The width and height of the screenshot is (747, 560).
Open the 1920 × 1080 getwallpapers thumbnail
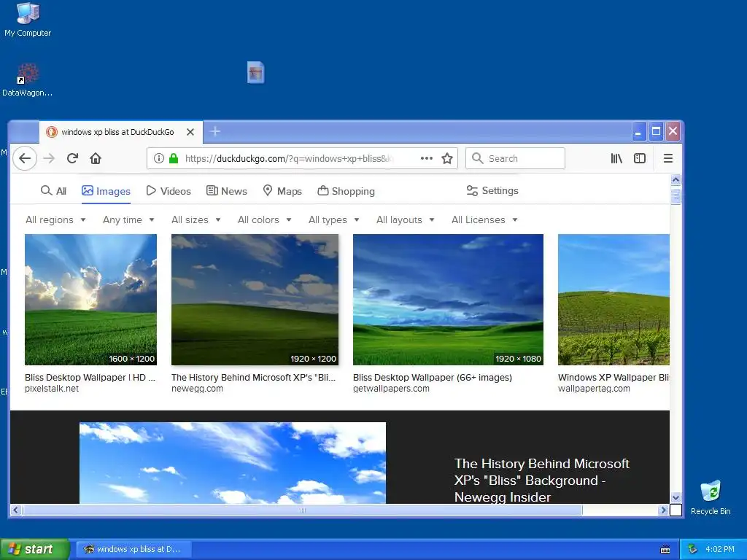pyautogui.click(x=448, y=300)
